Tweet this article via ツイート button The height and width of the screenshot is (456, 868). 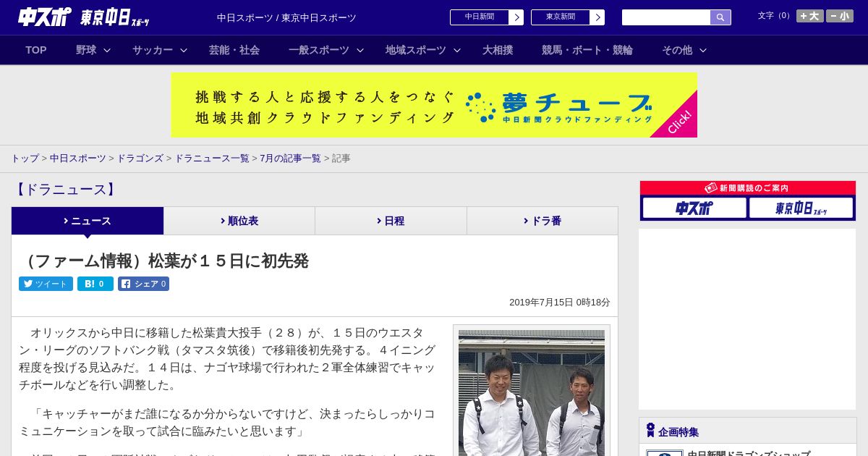(x=46, y=284)
